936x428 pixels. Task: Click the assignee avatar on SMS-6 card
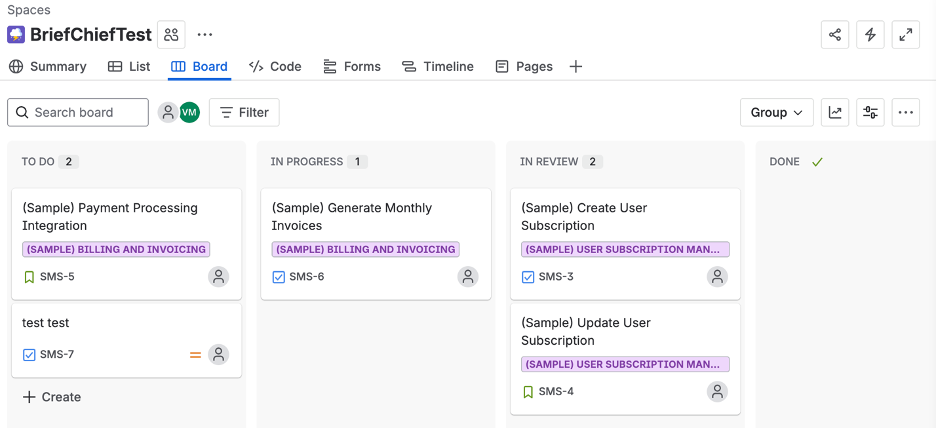pos(468,276)
